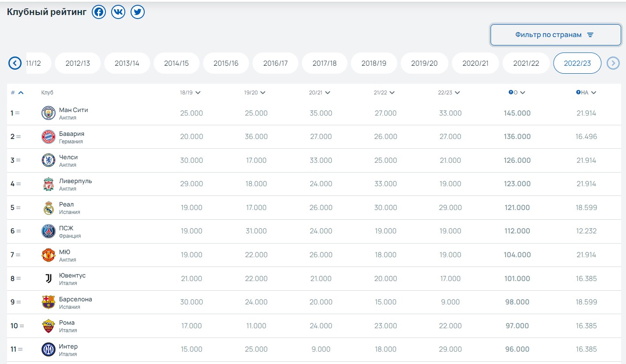Open the Ливерпуль club link
This screenshot has width=626, height=364.
coord(75,181)
